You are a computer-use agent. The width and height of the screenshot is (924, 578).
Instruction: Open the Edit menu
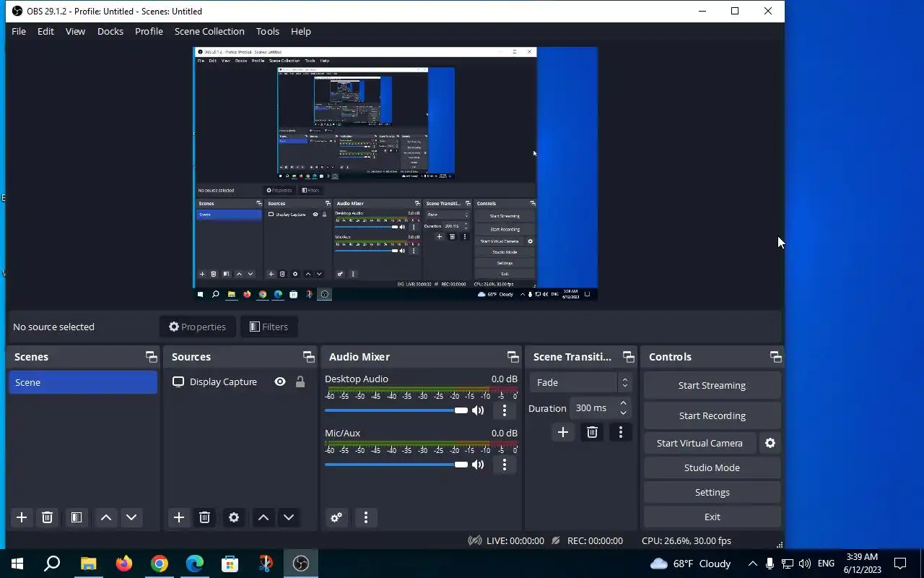pyautogui.click(x=45, y=31)
